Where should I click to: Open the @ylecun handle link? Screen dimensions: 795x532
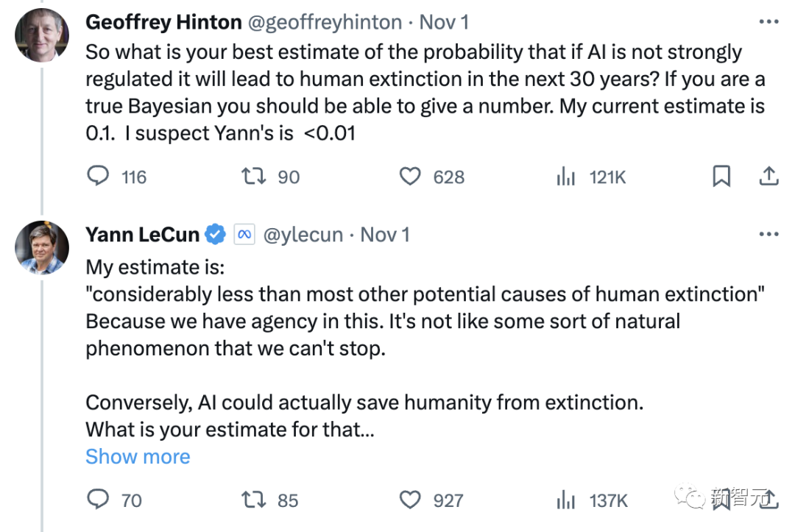[x=303, y=235]
